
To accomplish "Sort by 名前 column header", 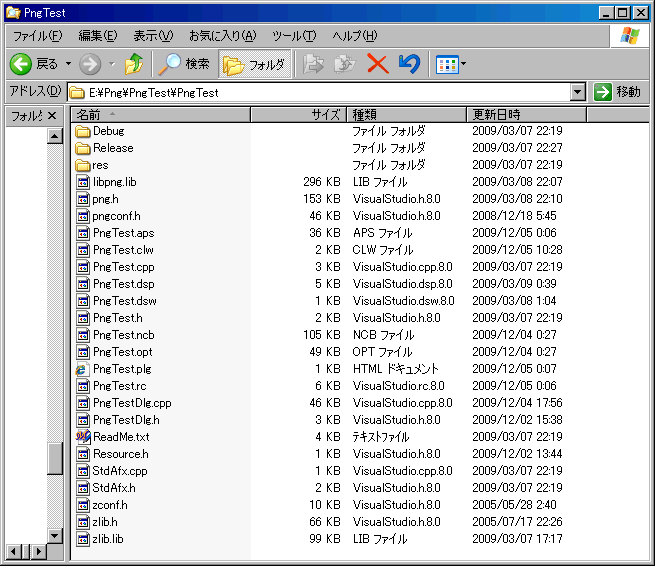I will click(160, 114).
